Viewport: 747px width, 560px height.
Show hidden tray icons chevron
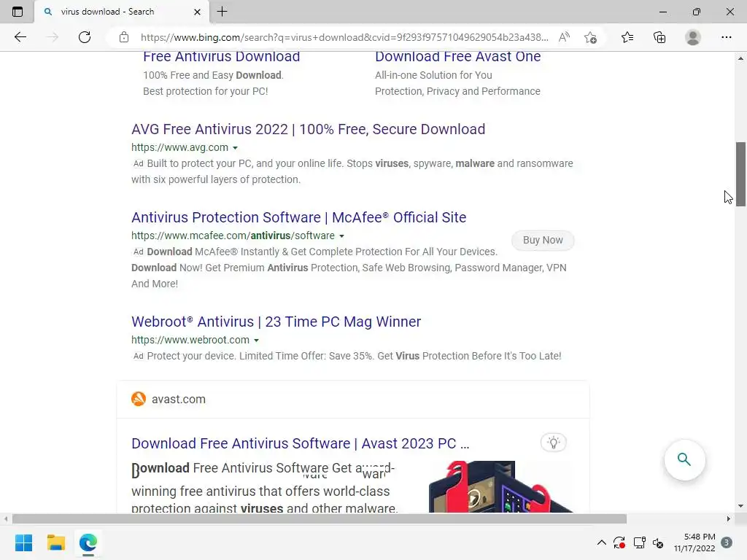pos(601,542)
